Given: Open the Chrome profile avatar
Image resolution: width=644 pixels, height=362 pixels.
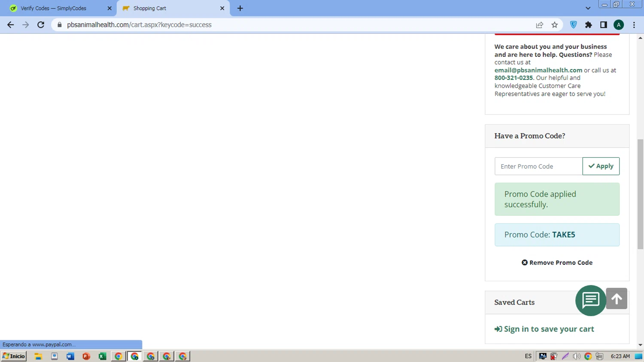Looking at the screenshot, I should coord(619,25).
